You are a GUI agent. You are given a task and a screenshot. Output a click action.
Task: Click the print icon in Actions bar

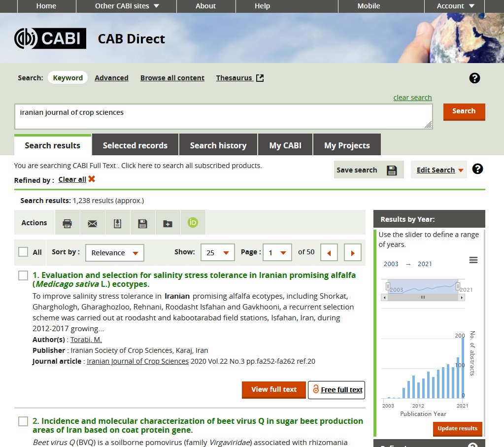[67, 223]
